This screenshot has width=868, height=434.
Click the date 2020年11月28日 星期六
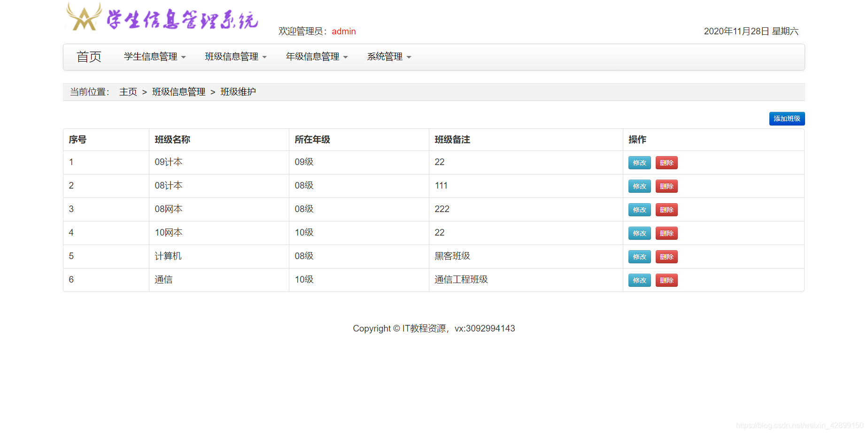pyautogui.click(x=751, y=32)
